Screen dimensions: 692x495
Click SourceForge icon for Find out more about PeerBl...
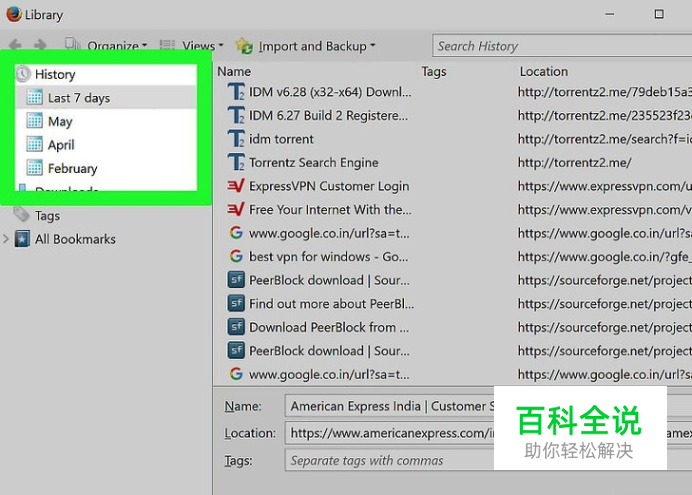(236, 304)
